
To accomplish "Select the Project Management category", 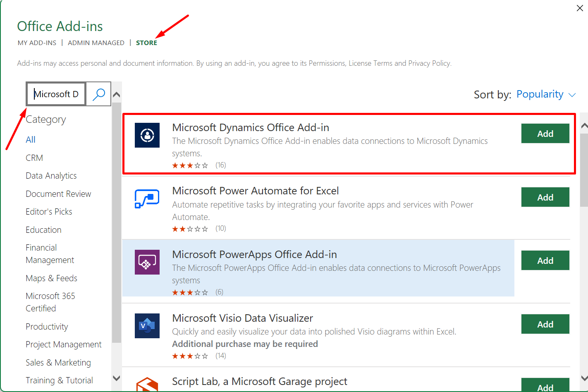I will (64, 344).
